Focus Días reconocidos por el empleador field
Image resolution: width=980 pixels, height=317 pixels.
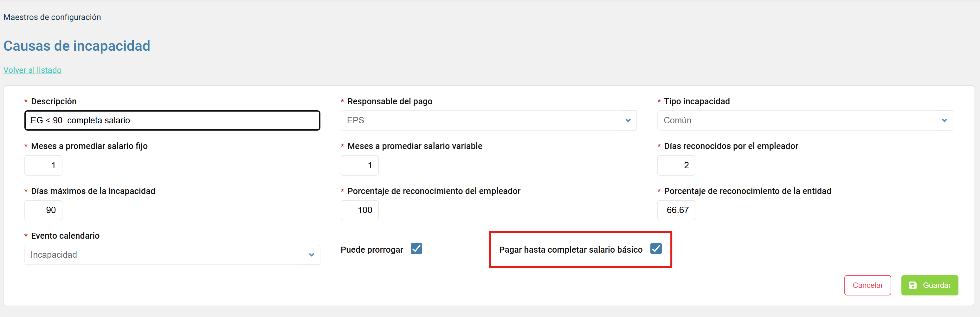(x=676, y=165)
